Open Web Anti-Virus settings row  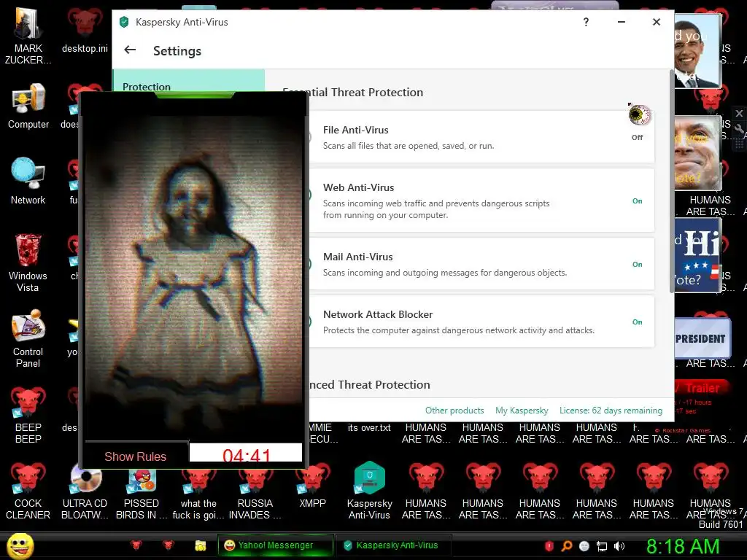tap(481, 201)
